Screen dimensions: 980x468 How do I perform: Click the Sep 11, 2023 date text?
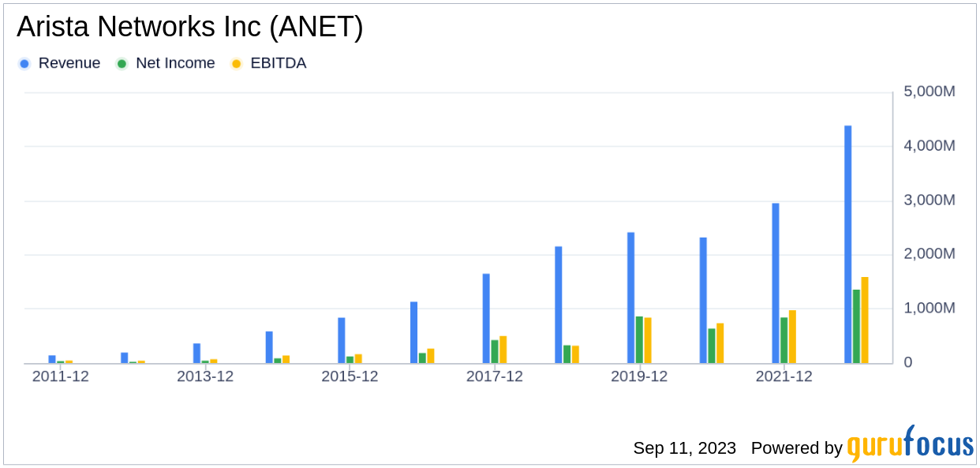coord(684,448)
